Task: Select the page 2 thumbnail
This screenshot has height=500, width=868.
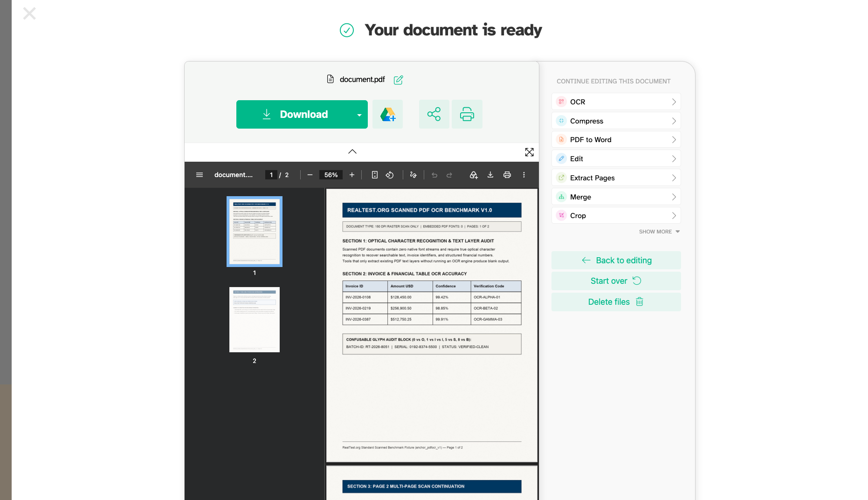Action: 255,320
